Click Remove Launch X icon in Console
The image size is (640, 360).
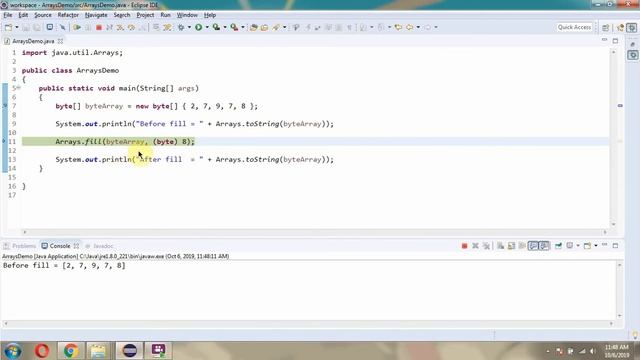pyautogui.click(x=475, y=246)
